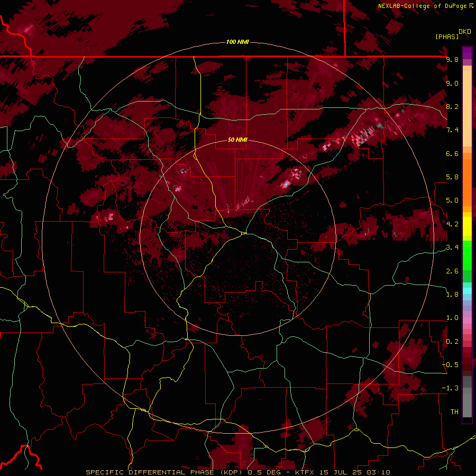
Task: Pick the bright green segment of the color bar
Action: 467,255
